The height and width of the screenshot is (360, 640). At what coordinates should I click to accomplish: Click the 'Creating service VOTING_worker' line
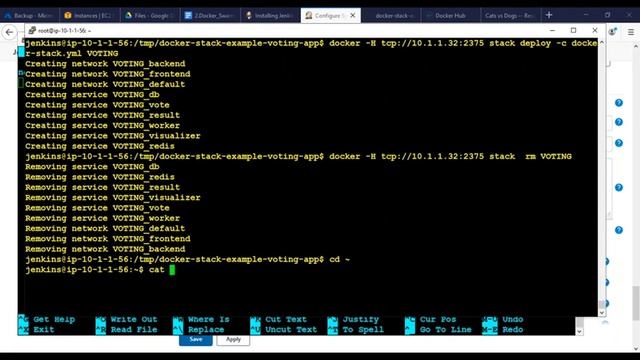(x=102, y=125)
